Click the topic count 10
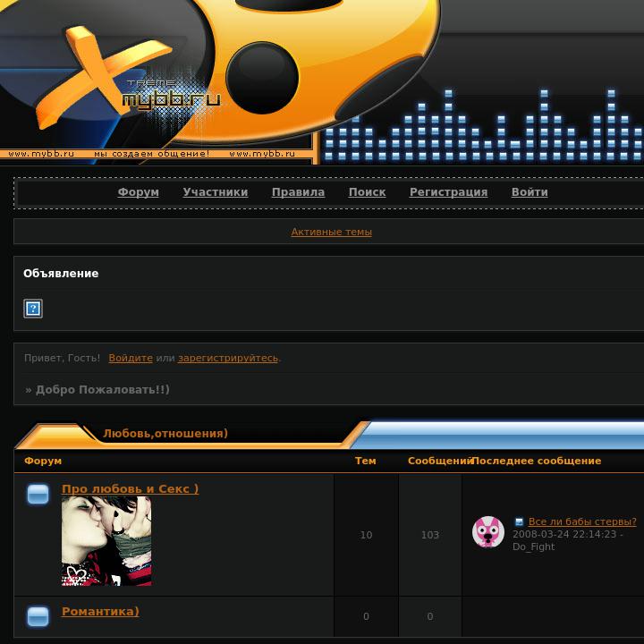The image size is (644, 644). pos(366,535)
